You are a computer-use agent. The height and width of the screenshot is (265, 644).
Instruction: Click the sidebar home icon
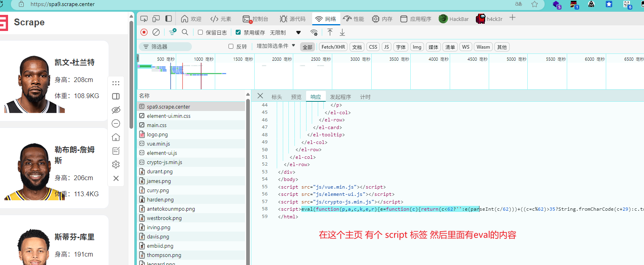[116, 137]
